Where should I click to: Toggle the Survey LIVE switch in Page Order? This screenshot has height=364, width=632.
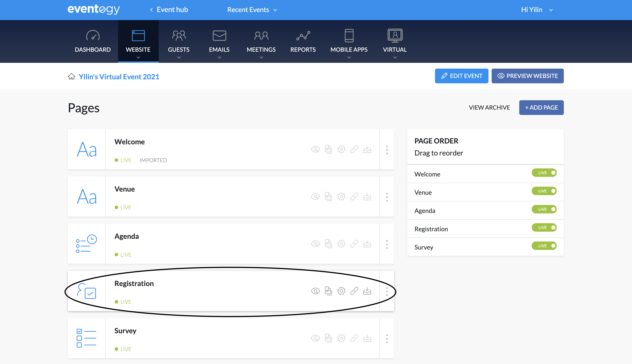click(544, 246)
